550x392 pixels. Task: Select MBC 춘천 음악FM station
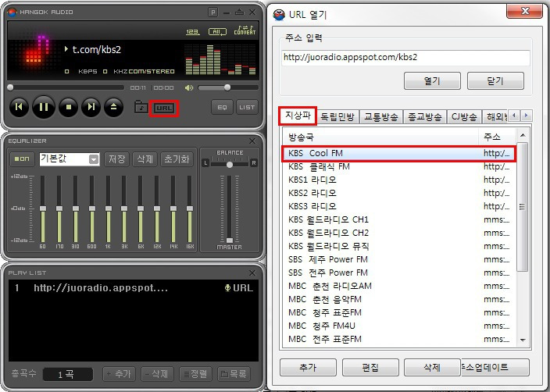click(399, 299)
